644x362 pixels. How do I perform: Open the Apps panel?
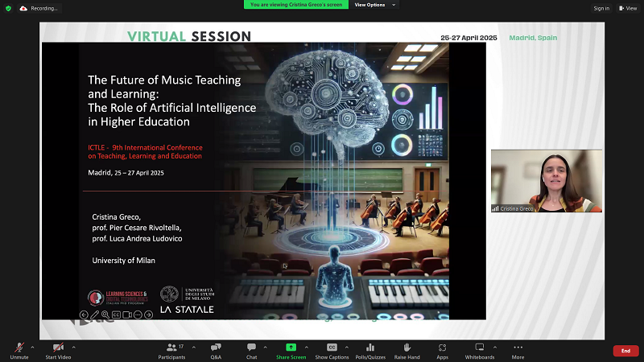[x=442, y=348]
